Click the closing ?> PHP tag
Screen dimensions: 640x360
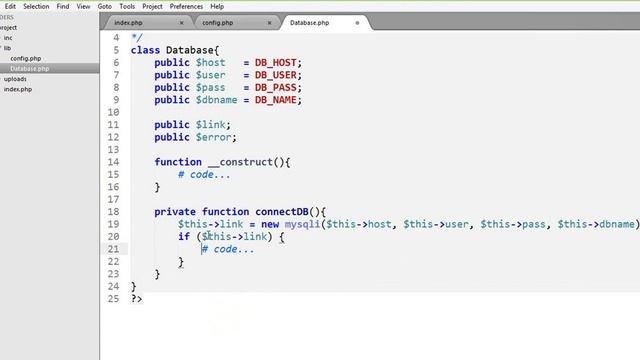pos(136,299)
